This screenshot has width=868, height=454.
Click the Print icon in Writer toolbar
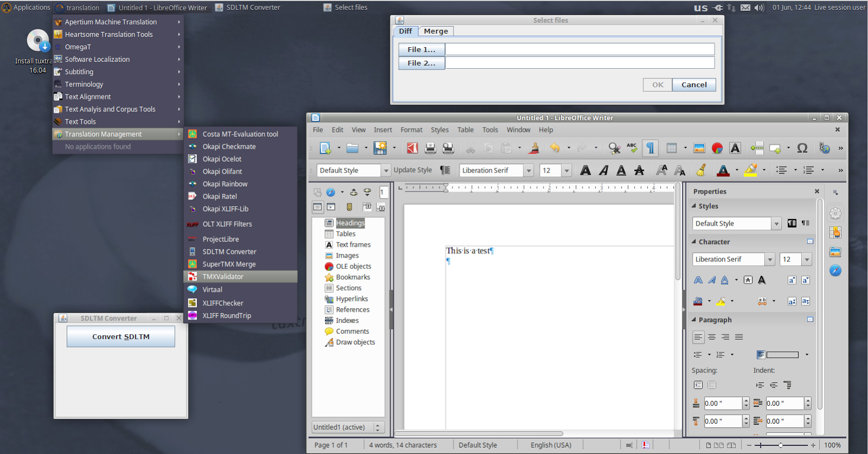pos(430,148)
